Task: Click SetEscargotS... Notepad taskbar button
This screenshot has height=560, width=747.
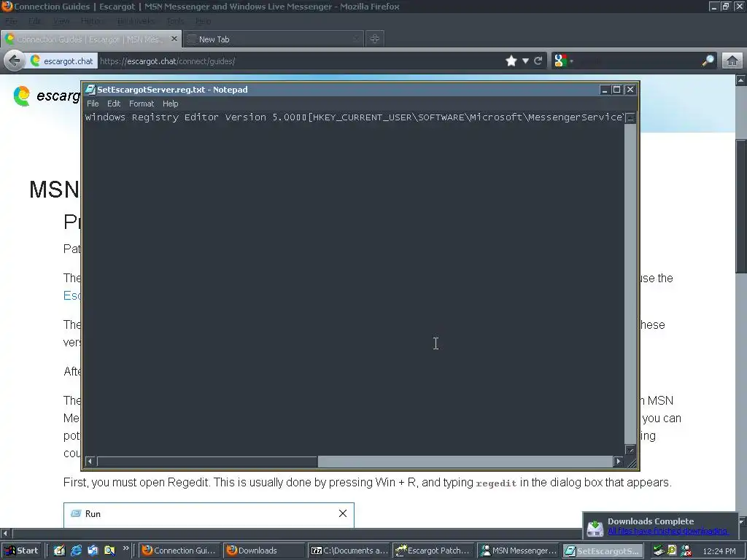Action: click(603, 551)
